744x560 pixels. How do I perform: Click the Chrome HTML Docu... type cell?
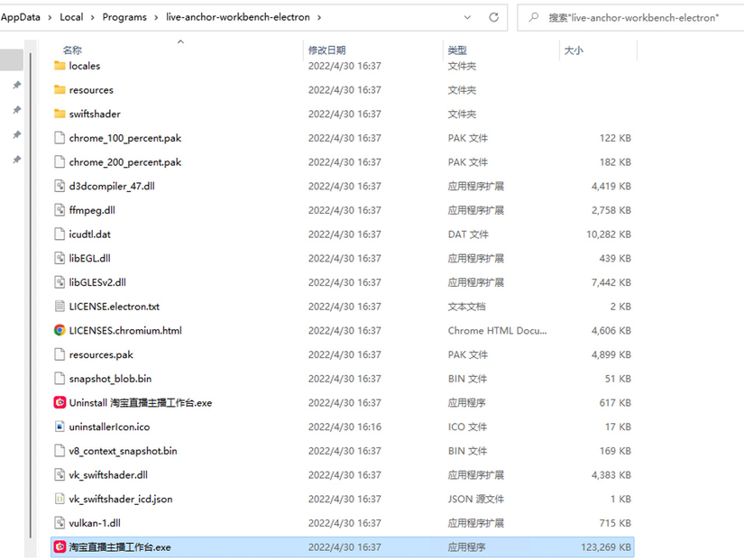(x=497, y=330)
